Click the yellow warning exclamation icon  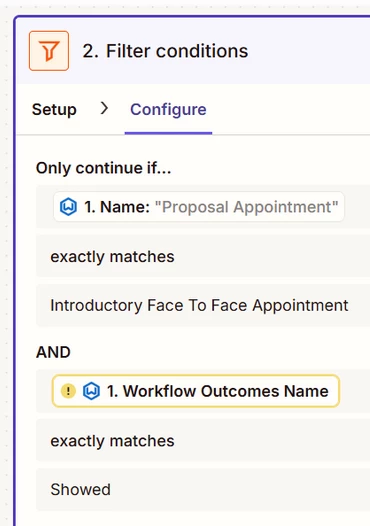click(68, 391)
